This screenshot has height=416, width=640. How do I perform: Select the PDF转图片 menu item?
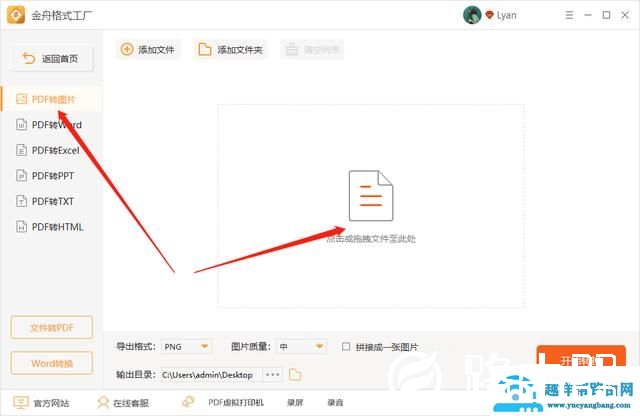[x=51, y=99]
